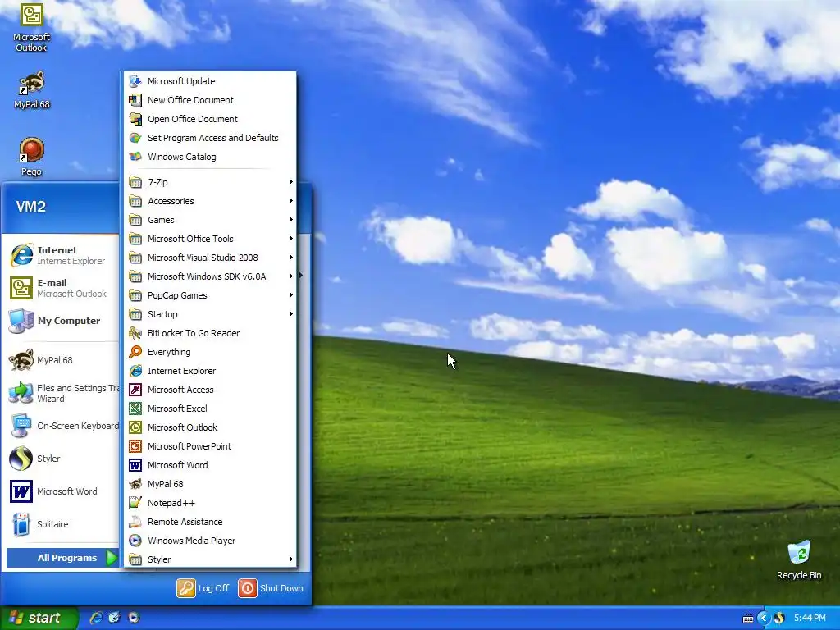Open My Computer from start menu

click(61, 321)
